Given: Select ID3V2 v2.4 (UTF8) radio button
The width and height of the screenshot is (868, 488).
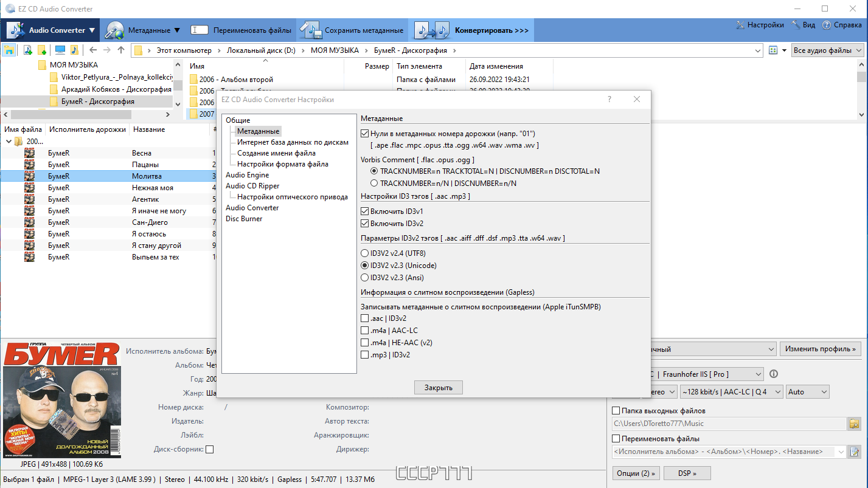Looking at the screenshot, I should [x=365, y=253].
